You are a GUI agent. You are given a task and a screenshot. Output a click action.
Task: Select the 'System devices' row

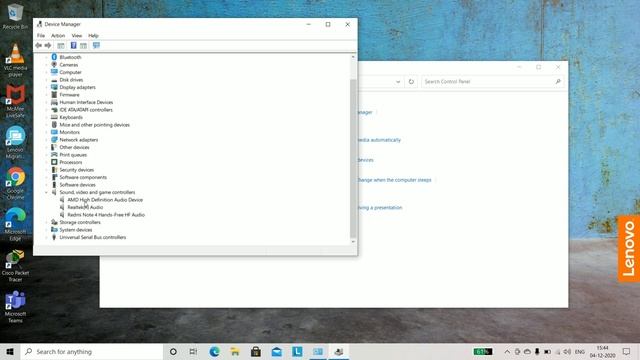pyautogui.click(x=76, y=230)
